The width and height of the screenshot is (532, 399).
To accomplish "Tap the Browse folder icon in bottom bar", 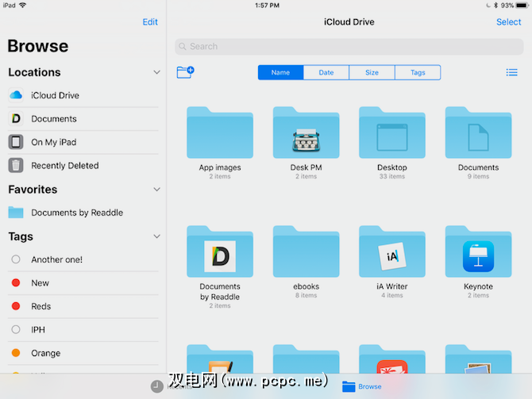I will pyautogui.click(x=349, y=386).
